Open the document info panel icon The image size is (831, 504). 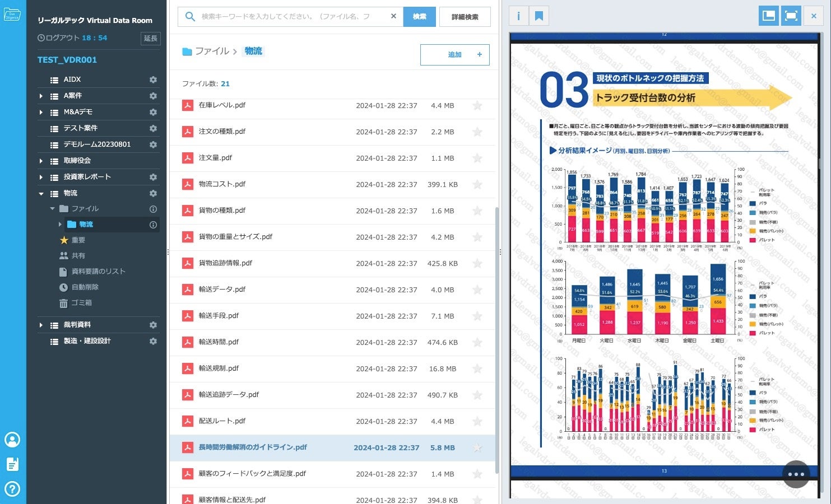518,16
